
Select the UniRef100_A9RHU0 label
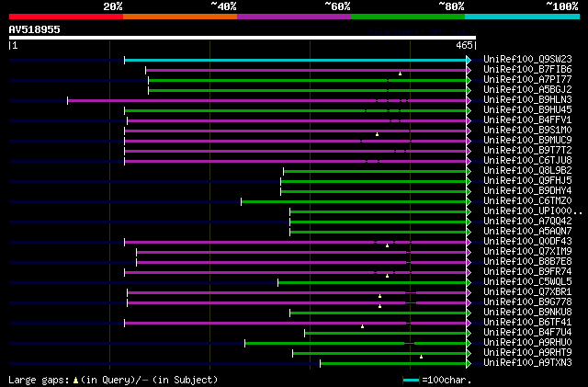coord(527,342)
